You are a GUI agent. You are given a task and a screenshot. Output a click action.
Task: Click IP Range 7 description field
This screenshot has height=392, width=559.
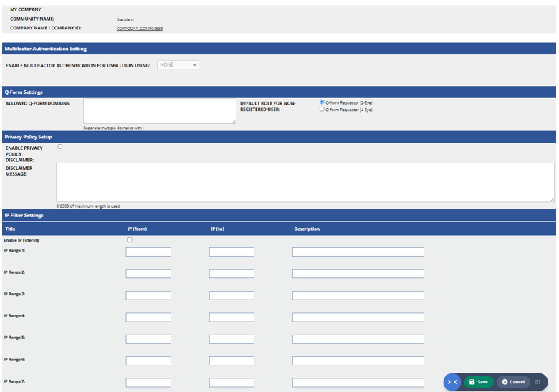pyautogui.click(x=358, y=383)
